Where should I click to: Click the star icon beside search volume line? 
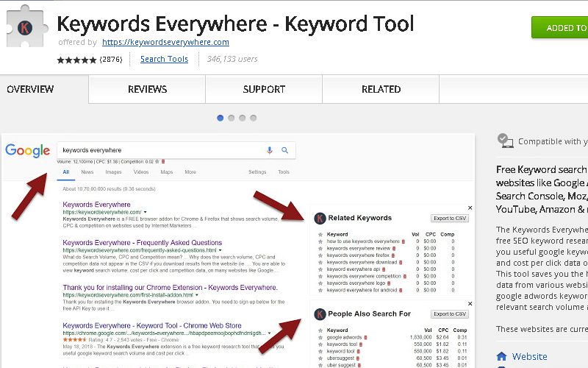point(157,162)
